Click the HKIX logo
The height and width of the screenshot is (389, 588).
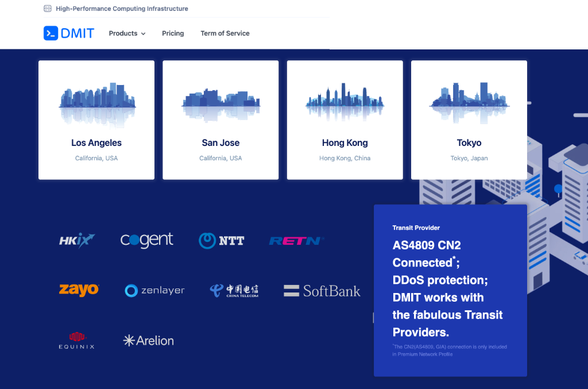pyautogui.click(x=77, y=240)
